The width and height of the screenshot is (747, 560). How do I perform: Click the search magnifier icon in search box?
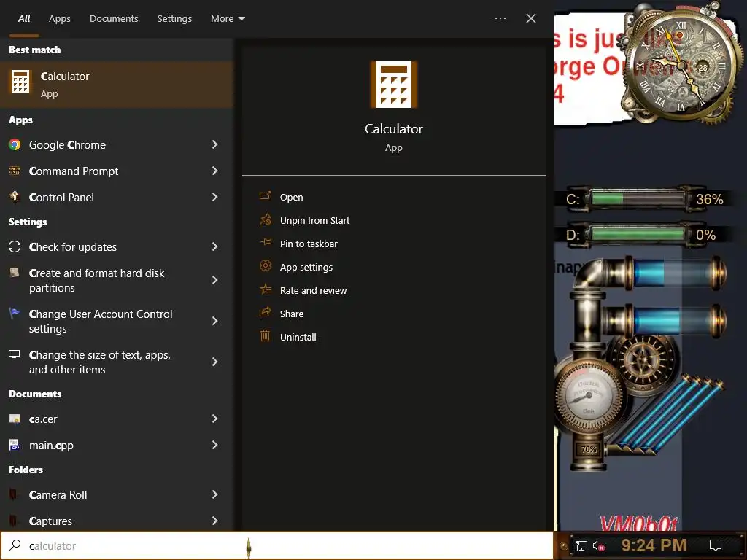pyautogui.click(x=15, y=545)
